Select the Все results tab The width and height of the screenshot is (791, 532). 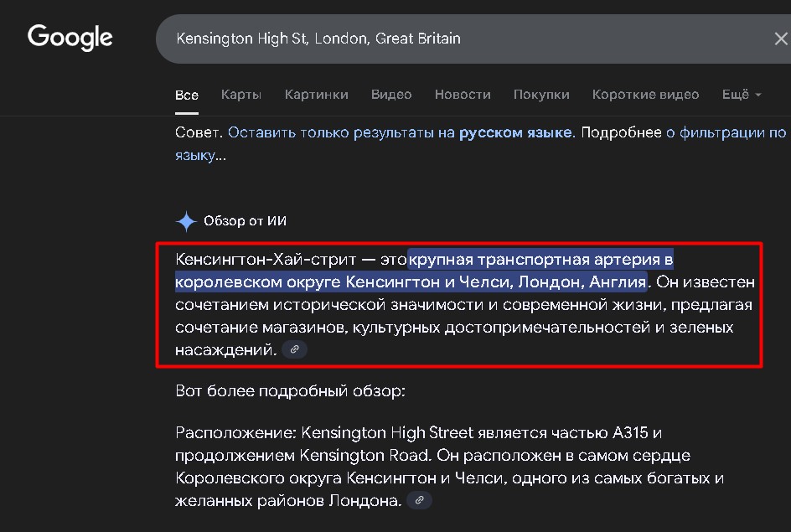coord(187,95)
